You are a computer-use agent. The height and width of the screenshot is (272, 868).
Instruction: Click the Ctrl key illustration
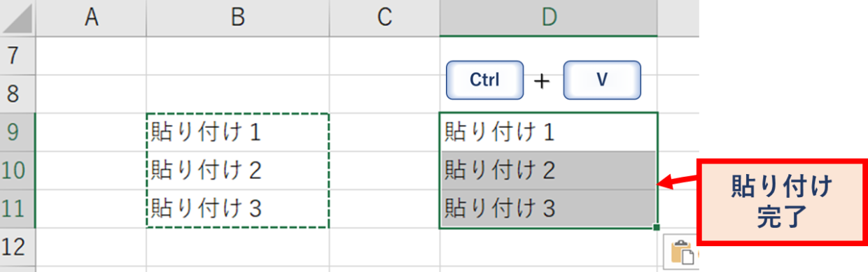point(484,80)
